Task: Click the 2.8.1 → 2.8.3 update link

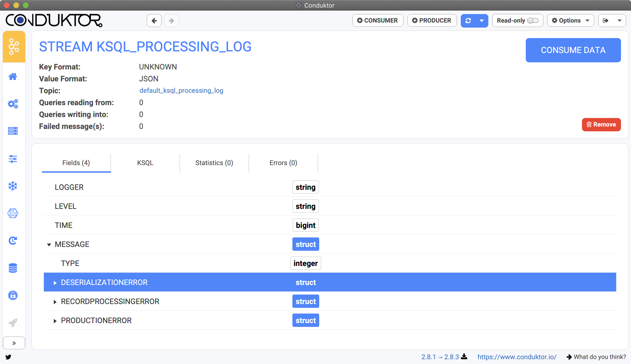Action: (x=440, y=357)
